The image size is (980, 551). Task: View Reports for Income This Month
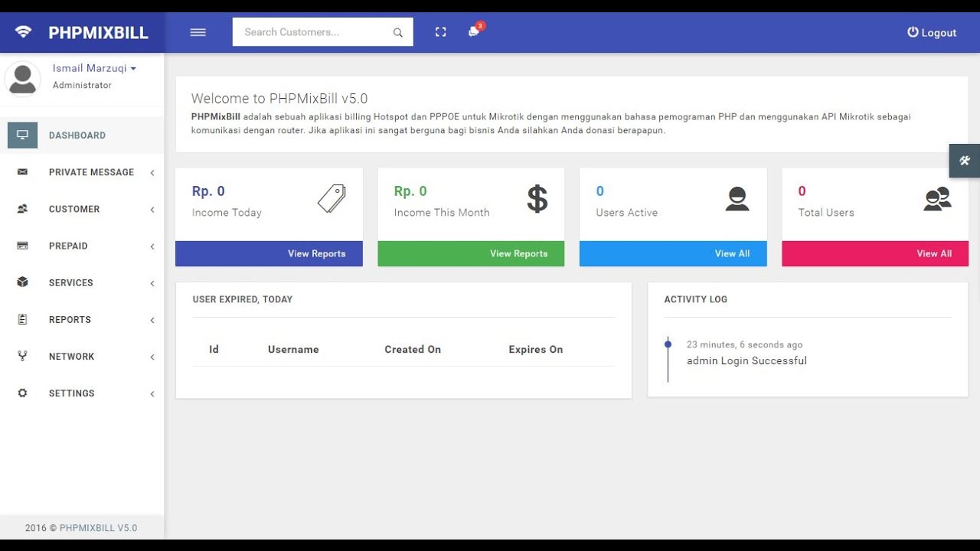471,253
